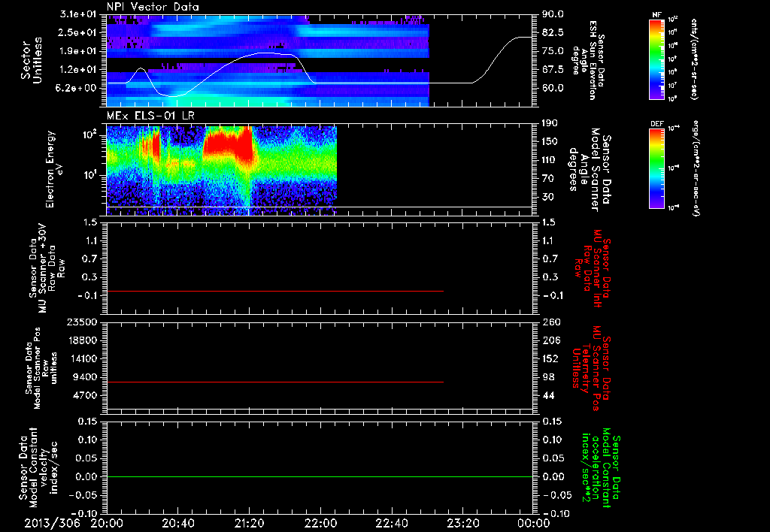
Task: Click the 21:20 time axis label
Action: (x=250, y=523)
